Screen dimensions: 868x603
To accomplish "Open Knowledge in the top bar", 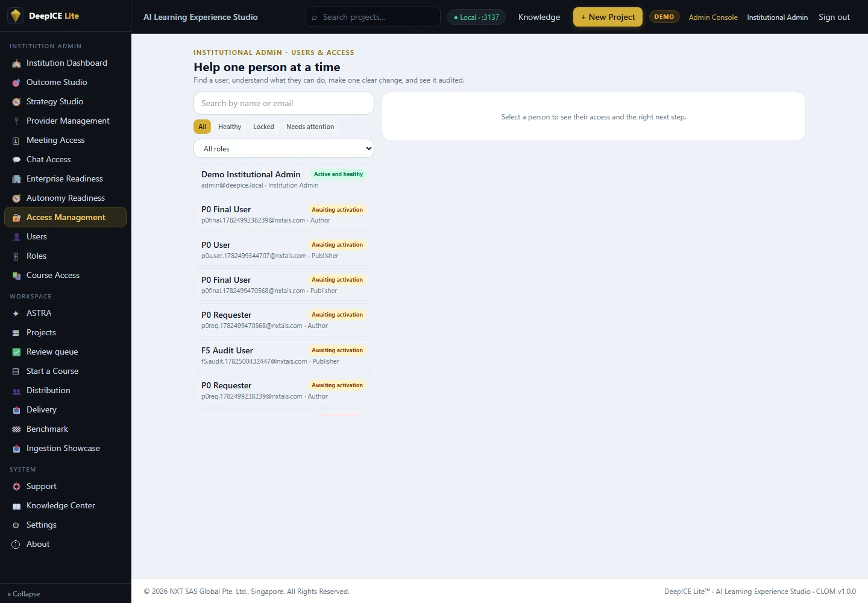I will pyautogui.click(x=539, y=17).
